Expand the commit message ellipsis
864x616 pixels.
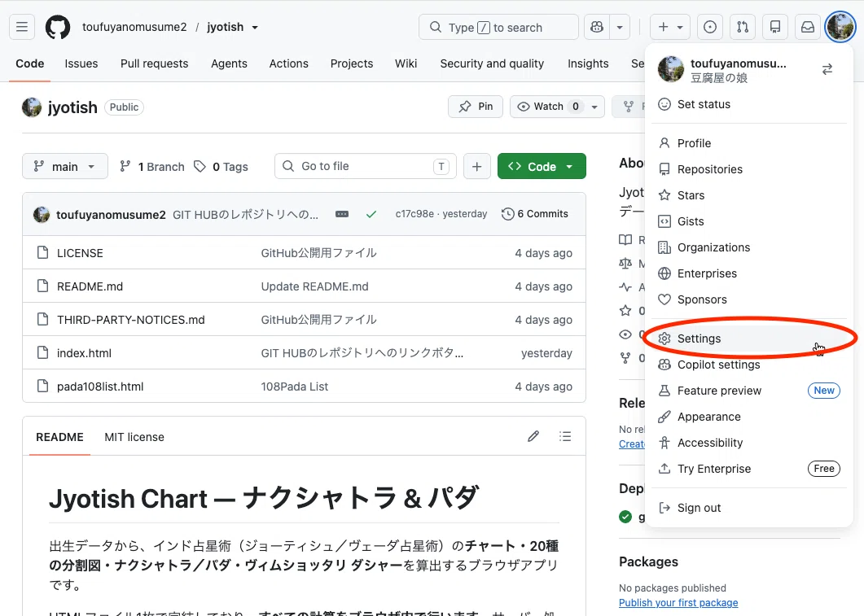tap(342, 214)
